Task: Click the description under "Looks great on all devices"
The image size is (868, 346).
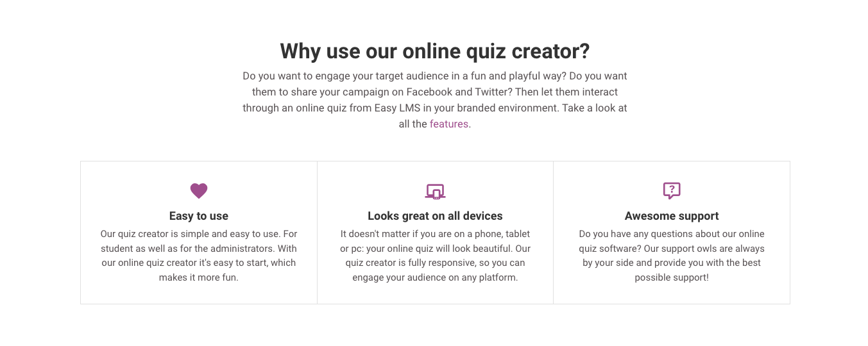Action: [x=435, y=256]
